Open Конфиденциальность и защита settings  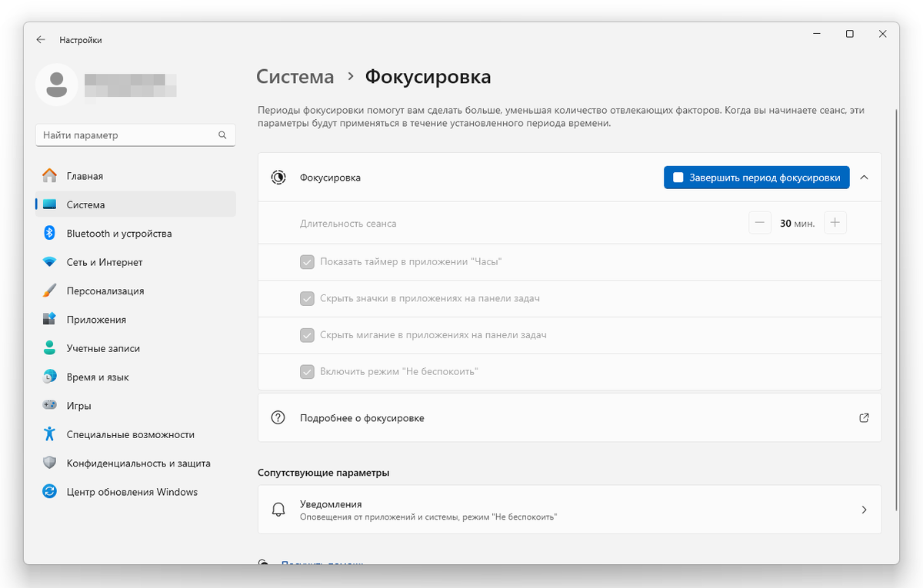135,463
